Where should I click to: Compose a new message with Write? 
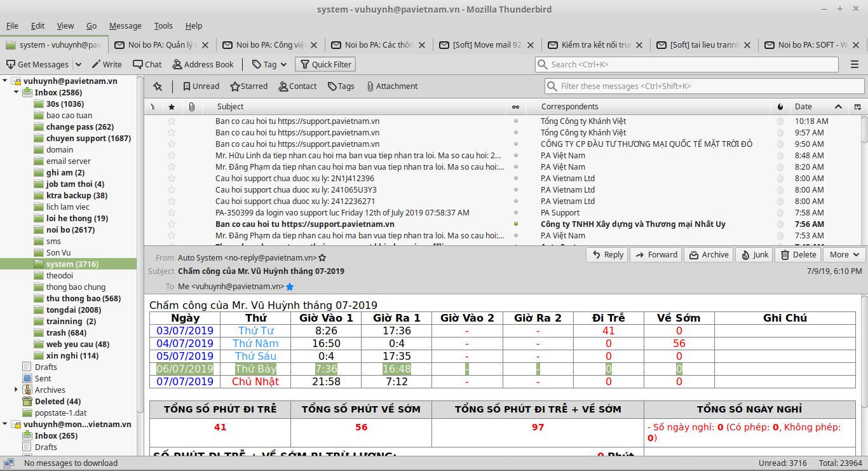(x=107, y=64)
